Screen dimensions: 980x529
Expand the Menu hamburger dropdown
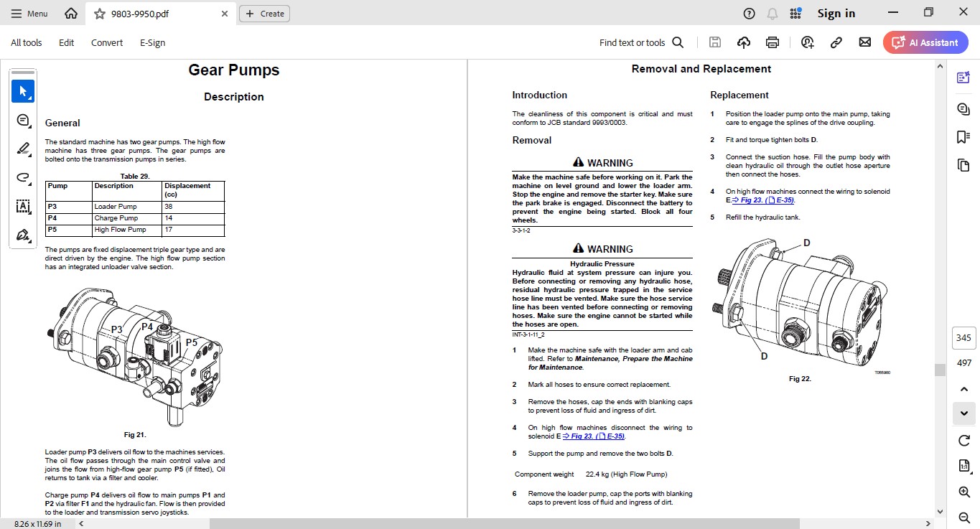[27, 14]
